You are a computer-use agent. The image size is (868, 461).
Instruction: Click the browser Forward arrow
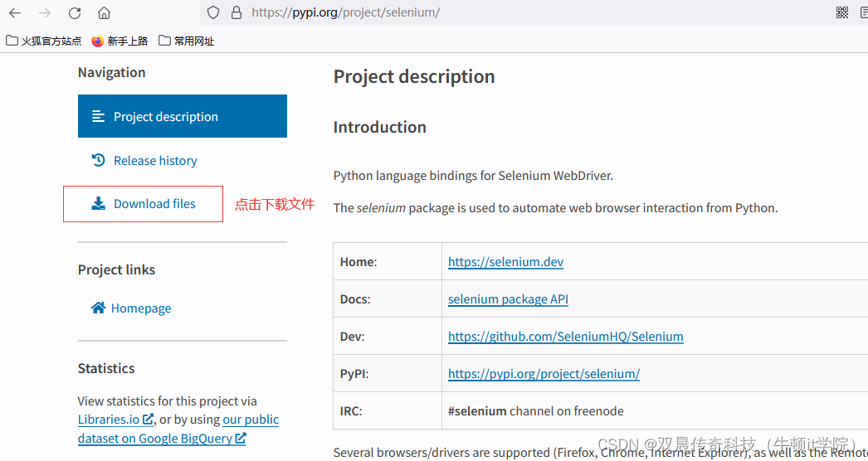(x=45, y=12)
